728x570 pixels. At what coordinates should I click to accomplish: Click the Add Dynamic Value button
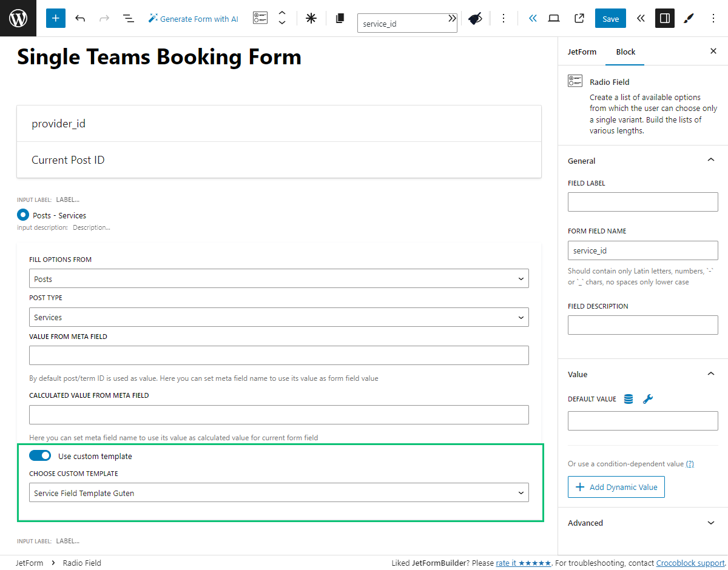[x=616, y=487]
